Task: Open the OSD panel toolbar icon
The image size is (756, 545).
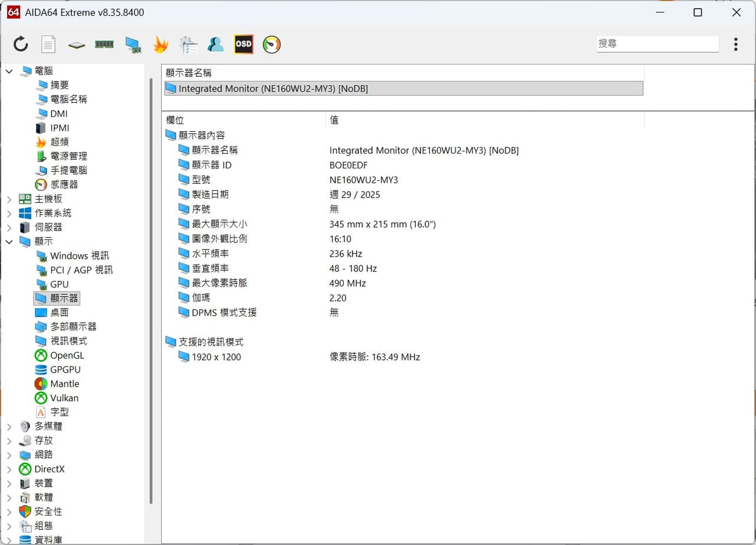Action: pyautogui.click(x=243, y=44)
